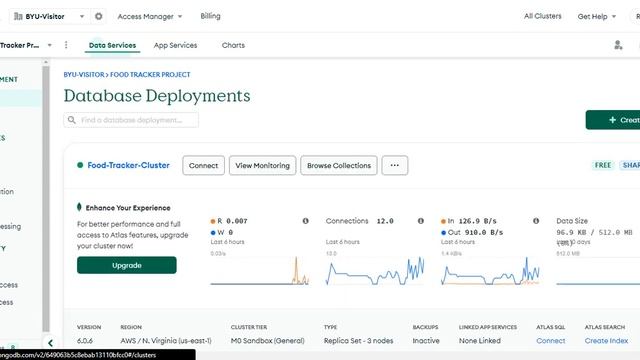Click green status dot of Food-Tracker-Cluster
This screenshot has height=360, width=640.
pos(80,165)
